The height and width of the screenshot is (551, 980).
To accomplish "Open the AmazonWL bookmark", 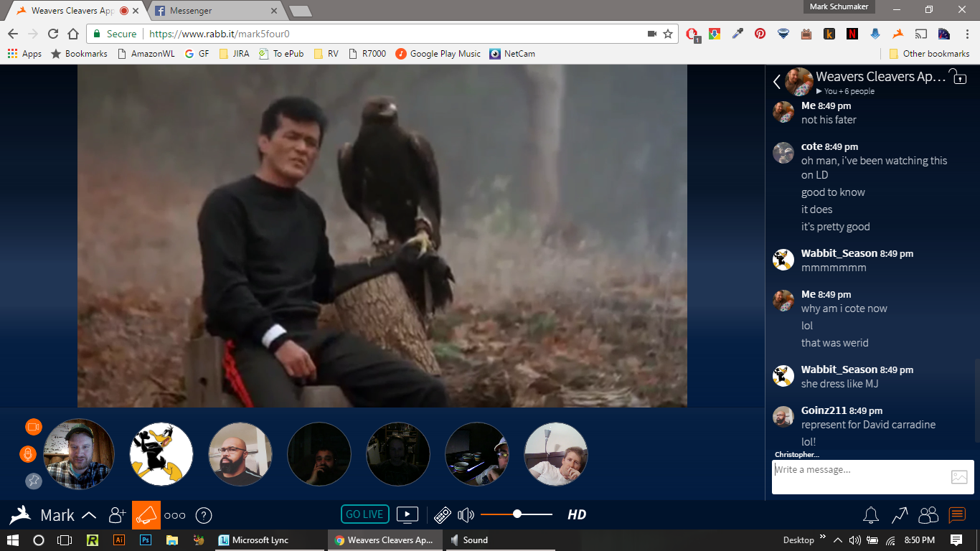I will [145, 54].
